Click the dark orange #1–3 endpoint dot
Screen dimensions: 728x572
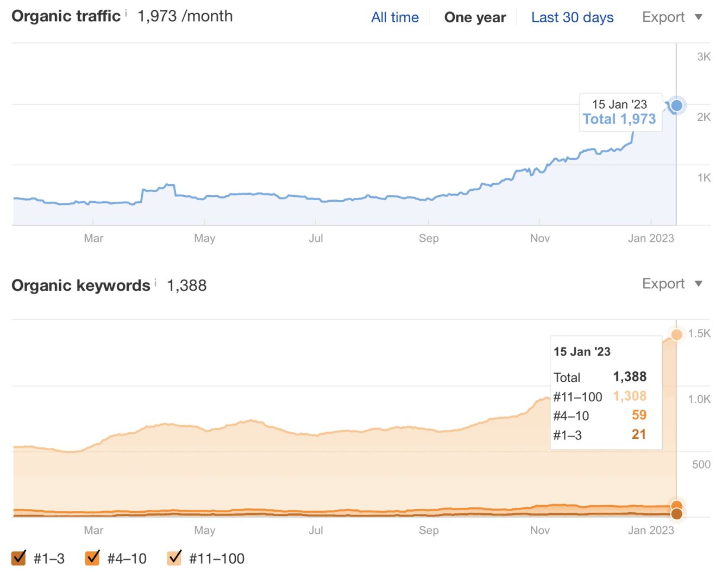(x=677, y=514)
